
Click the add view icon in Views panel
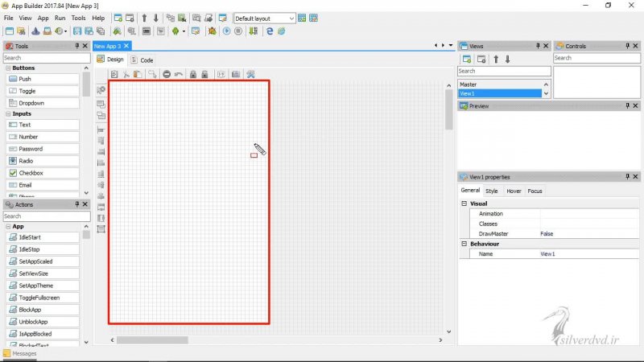pyautogui.click(x=466, y=59)
